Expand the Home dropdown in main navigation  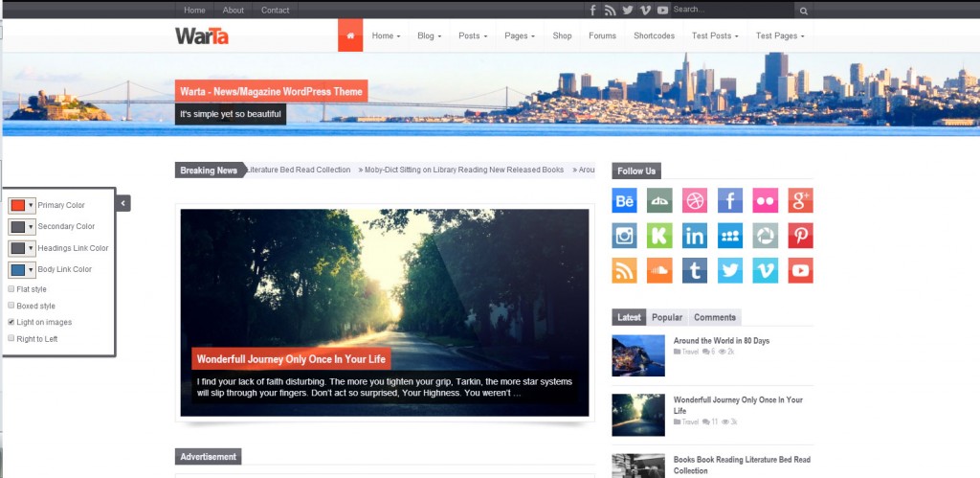(x=387, y=35)
